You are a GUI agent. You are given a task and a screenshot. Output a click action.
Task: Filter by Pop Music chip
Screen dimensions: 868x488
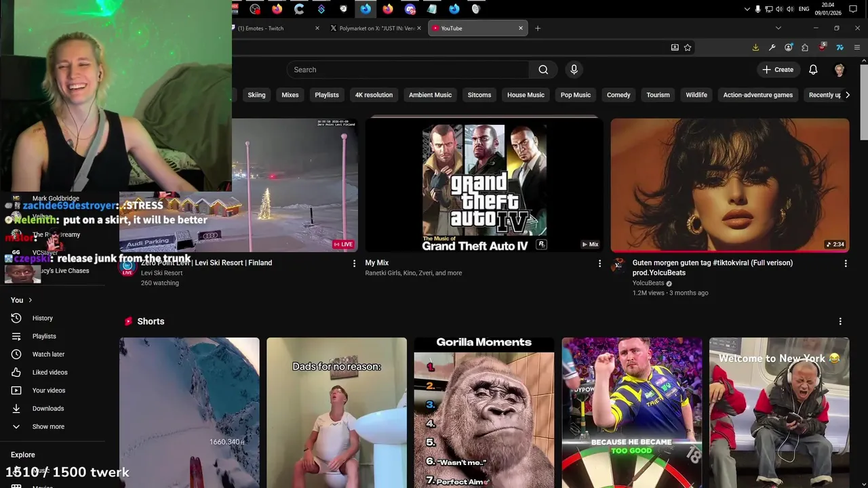(x=576, y=95)
